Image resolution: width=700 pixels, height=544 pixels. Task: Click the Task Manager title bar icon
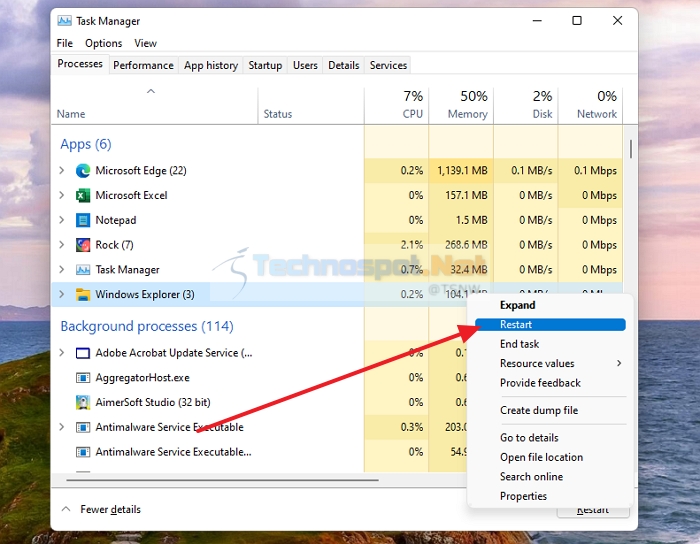click(64, 21)
